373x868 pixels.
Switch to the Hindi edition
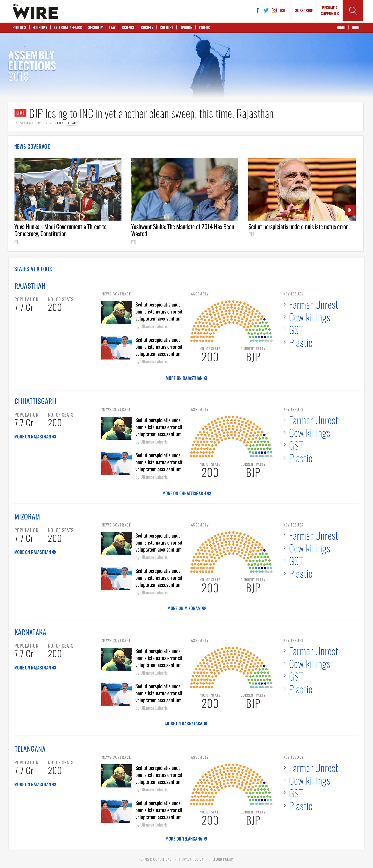[341, 28]
